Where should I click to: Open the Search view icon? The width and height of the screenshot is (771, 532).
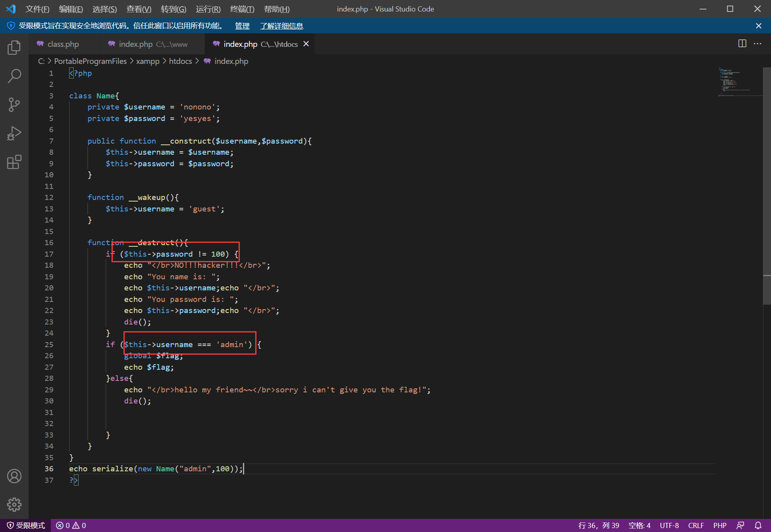point(14,76)
